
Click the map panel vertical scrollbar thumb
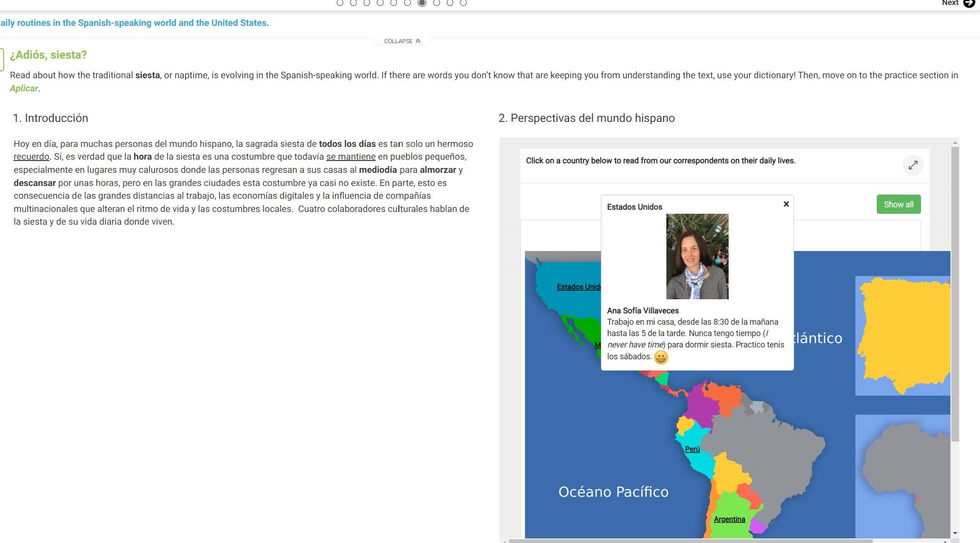point(955,294)
